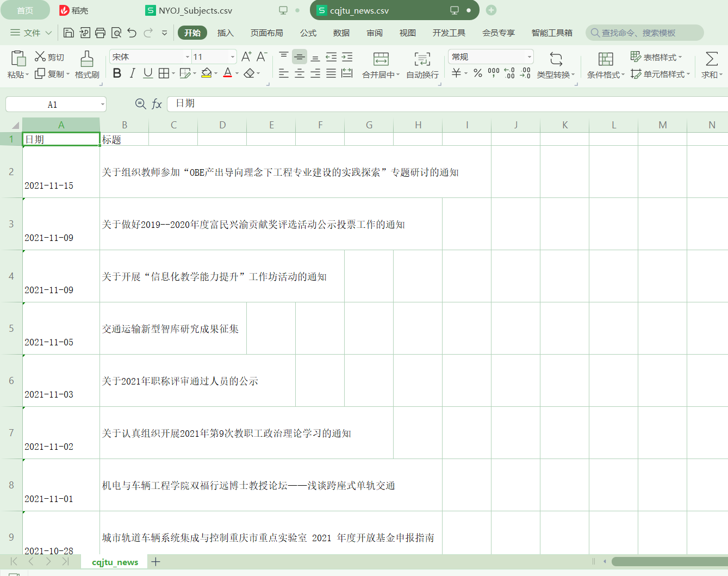Center text horizontally
Screen dimensions: 728x576
300,73
